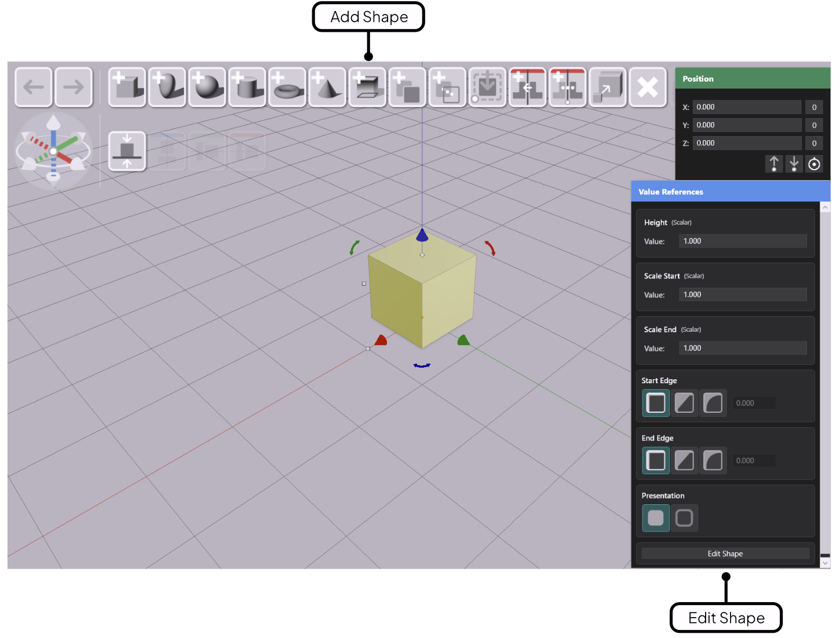This screenshot has width=840, height=638.
Task: Click the X position input field
Action: click(x=747, y=107)
